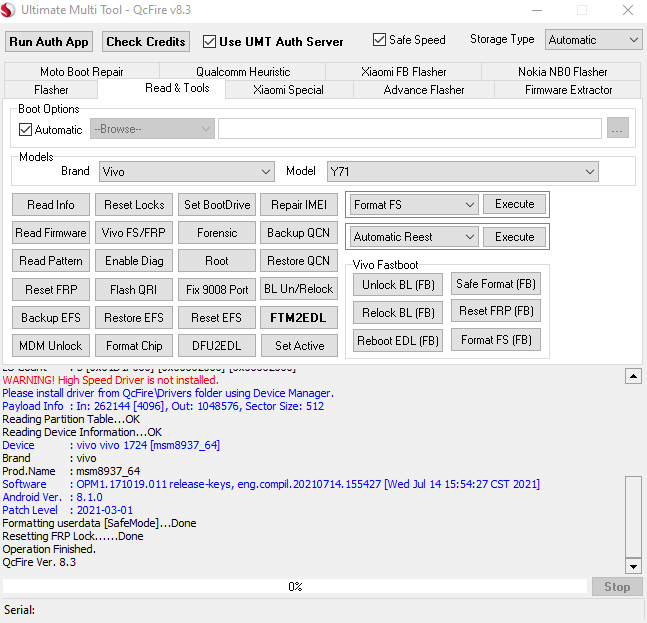647x623 pixels.
Task: Click Reset EFS button
Action: [x=217, y=318]
